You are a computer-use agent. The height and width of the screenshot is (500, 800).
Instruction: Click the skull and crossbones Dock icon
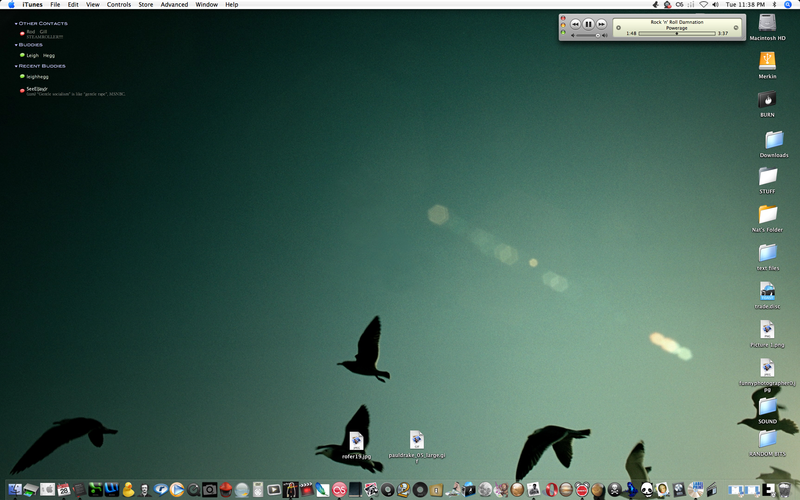(x=615, y=490)
